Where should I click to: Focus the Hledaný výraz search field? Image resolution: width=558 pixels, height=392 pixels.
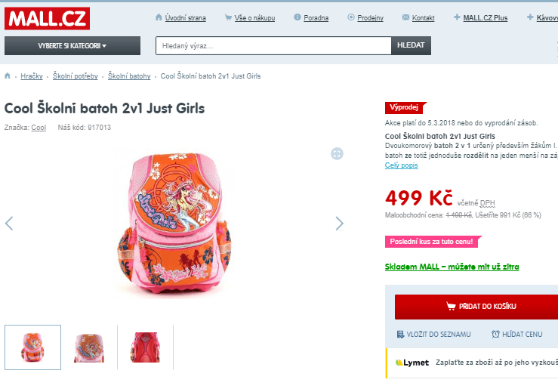click(273, 45)
